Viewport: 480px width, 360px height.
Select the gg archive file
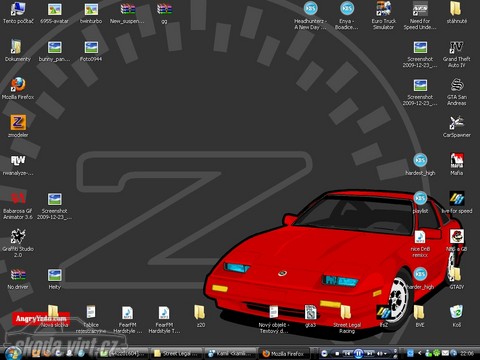[x=164, y=13]
